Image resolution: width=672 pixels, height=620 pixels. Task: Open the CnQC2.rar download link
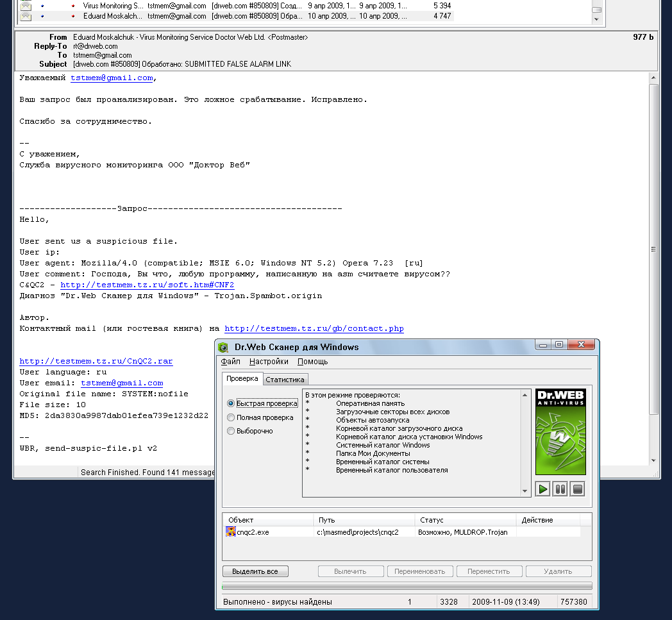pyautogui.click(x=96, y=361)
